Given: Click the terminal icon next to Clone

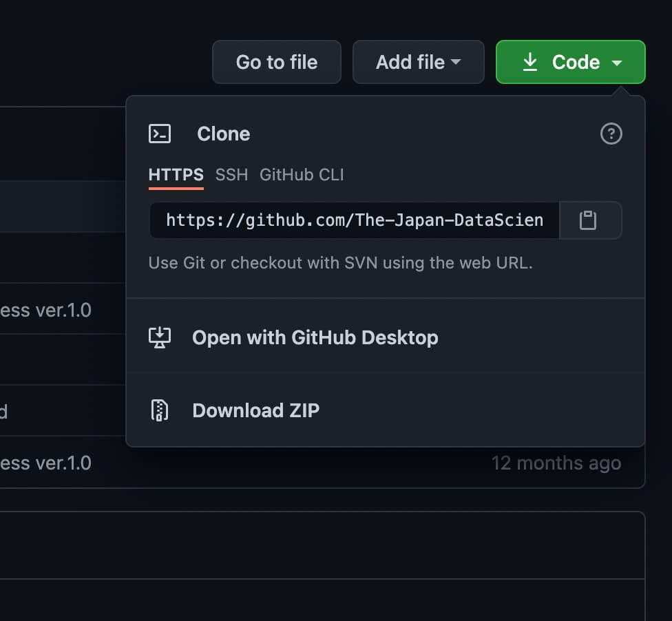Looking at the screenshot, I should 159,134.
